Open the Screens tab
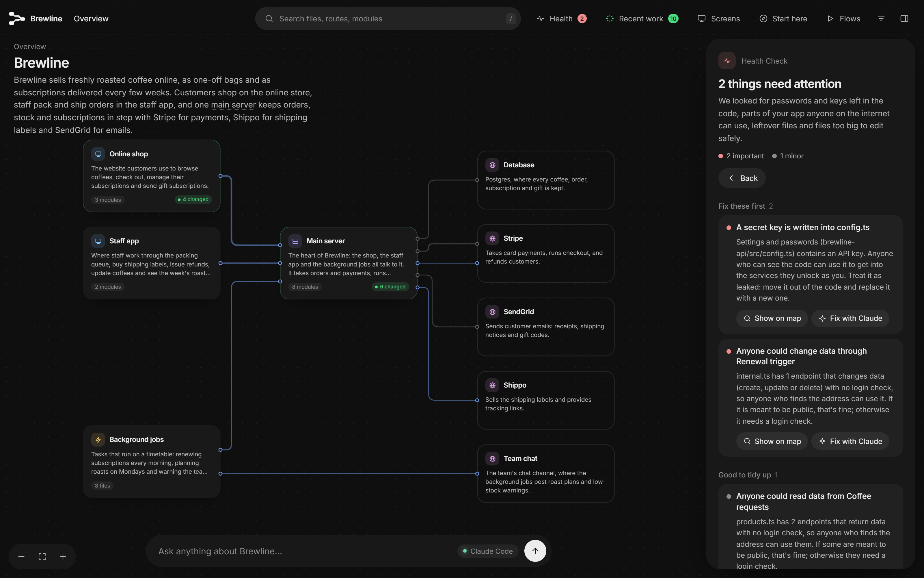 coord(719,18)
